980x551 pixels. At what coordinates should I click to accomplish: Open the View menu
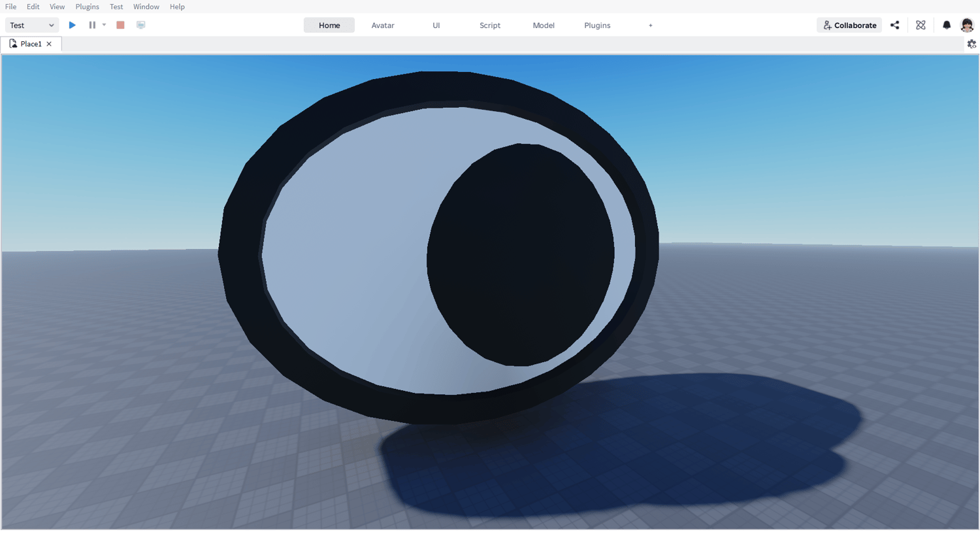(57, 7)
